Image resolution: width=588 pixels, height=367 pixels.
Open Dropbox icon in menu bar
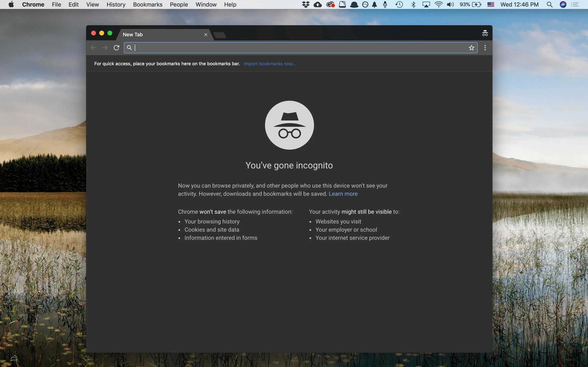click(x=306, y=5)
